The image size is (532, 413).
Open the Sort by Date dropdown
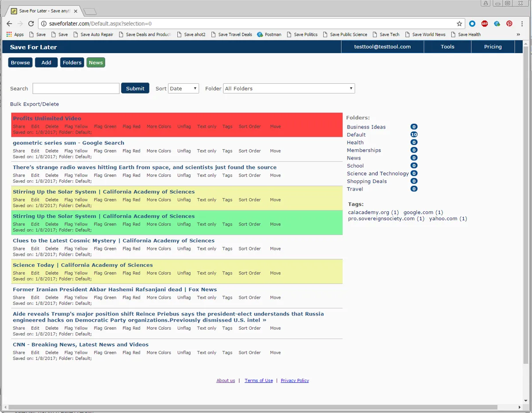pyautogui.click(x=183, y=88)
